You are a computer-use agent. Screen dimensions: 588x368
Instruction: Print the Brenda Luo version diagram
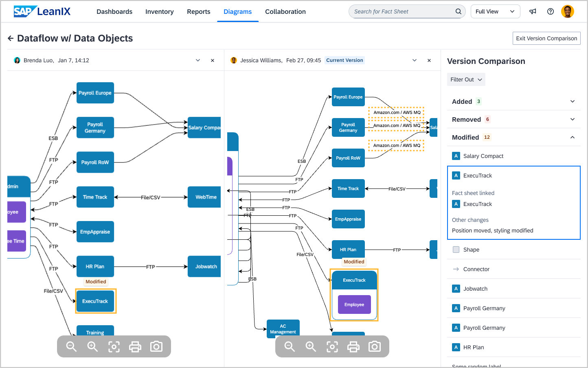pyautogui.click(x=135, y=346)
